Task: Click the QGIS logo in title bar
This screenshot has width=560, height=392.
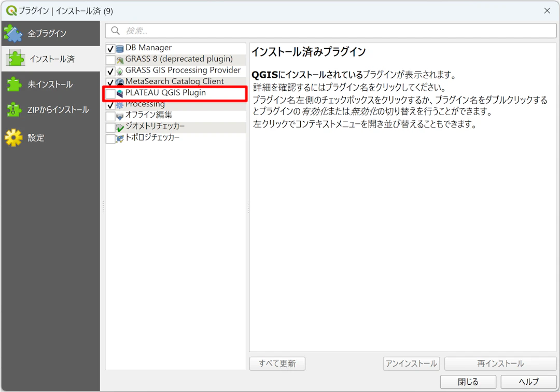Action: click(11, 11)
